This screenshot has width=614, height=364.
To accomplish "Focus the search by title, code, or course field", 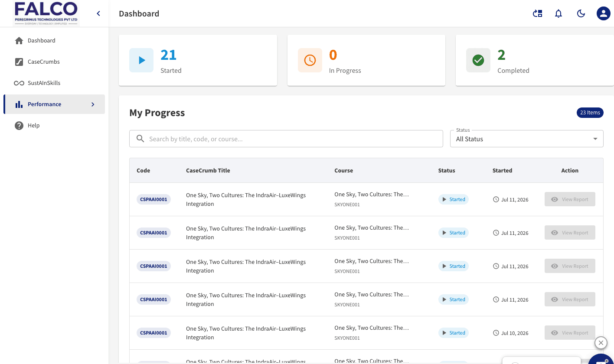I will [x=286, y=139].
